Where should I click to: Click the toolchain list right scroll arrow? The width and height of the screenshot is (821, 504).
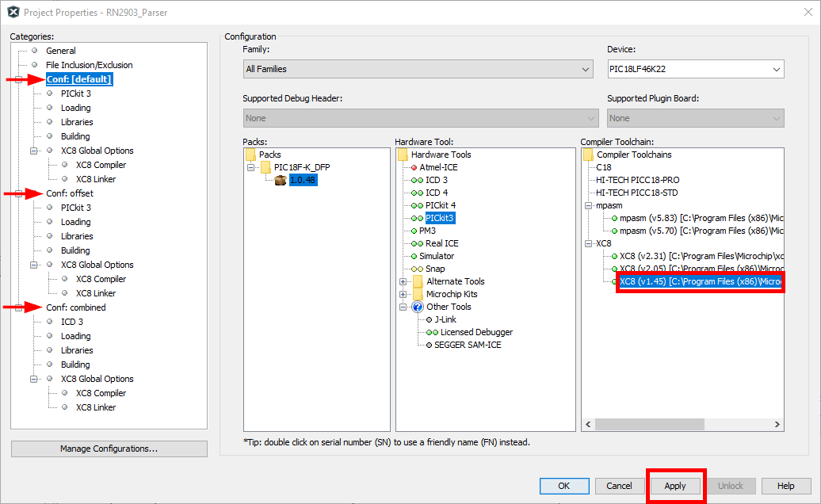pos(777,425)
